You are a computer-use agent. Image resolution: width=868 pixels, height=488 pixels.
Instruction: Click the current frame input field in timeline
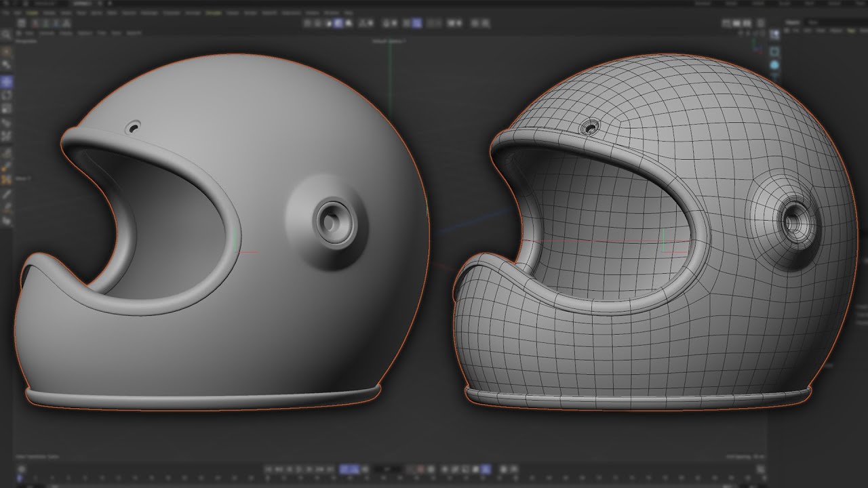388,468
